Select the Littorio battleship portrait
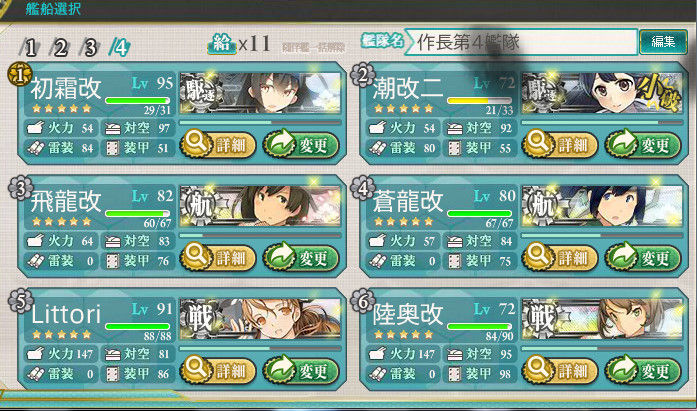Image resolution: width=697 pixels, height=411 pixels. click(x=260, y=319)
